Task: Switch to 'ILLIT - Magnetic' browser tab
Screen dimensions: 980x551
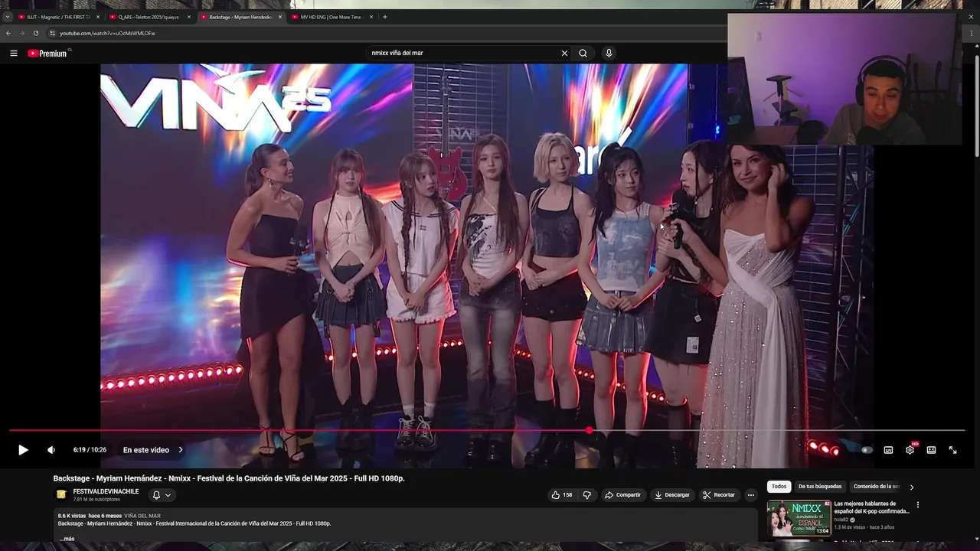Action: [x=58, y=17]
